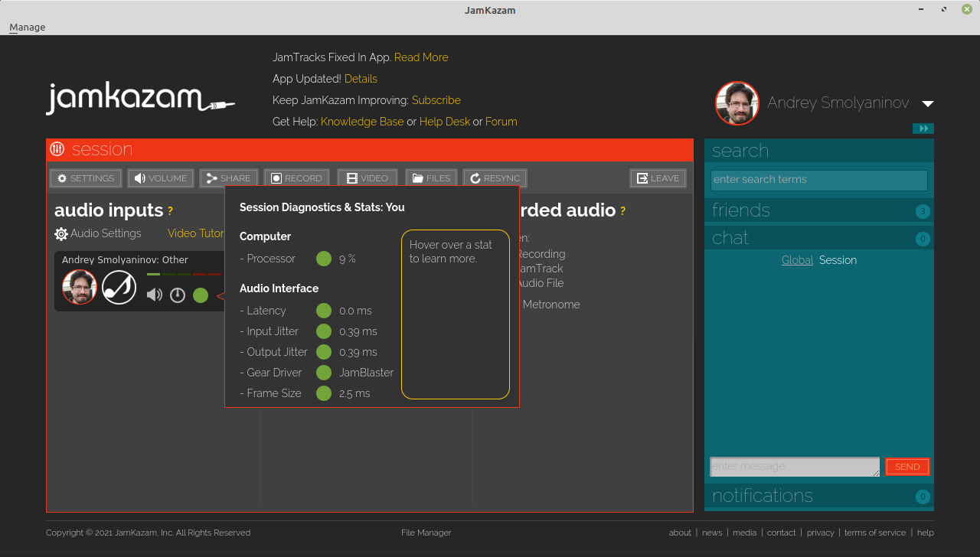Open the Manage menu
The height and width of the screenshot is (557, 980).
[27, 27]
